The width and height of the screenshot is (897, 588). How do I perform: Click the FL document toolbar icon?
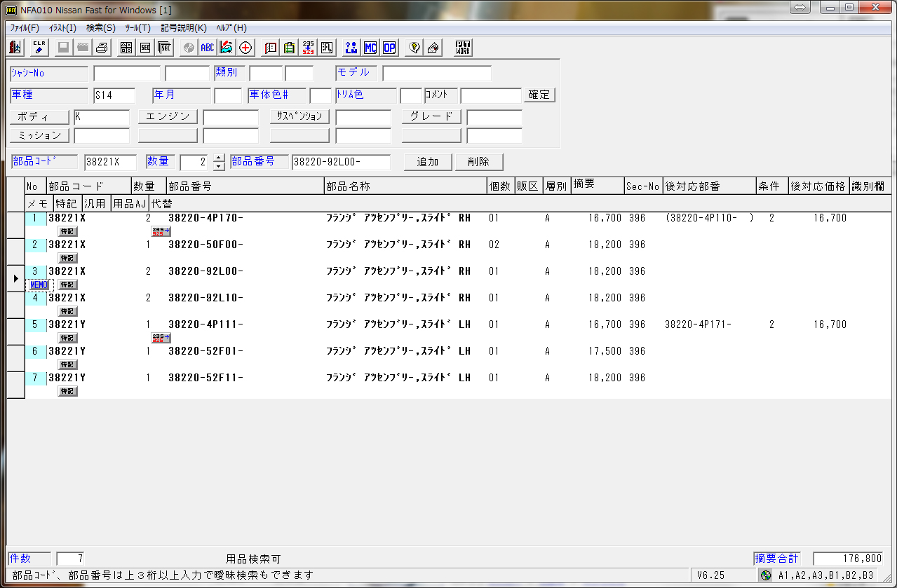pyautogui.click(x=327, y=48)
